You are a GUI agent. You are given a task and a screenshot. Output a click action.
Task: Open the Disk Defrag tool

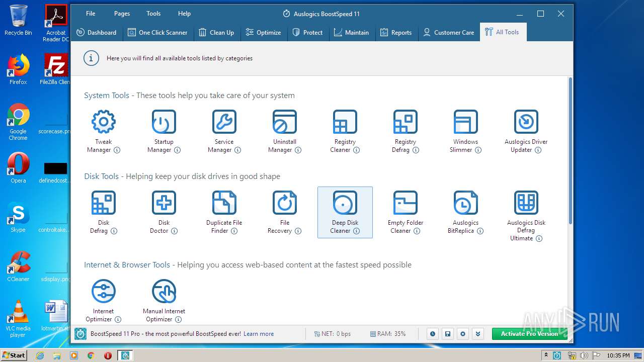(x=104, y=213)
